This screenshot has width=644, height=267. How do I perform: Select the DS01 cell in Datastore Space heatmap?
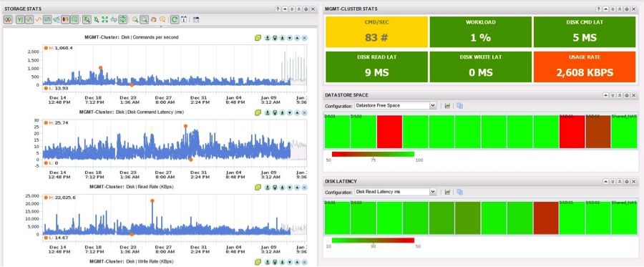point(337,132)
